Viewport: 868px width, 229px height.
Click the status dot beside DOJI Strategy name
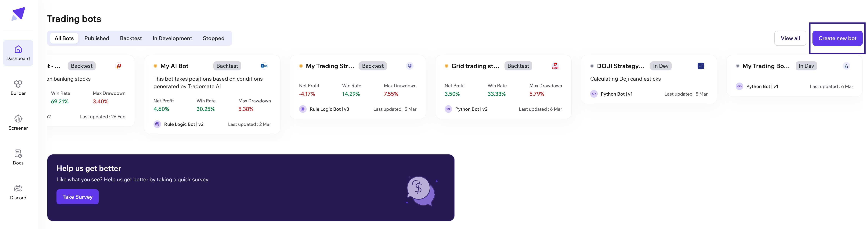click(x=592, y=65)
